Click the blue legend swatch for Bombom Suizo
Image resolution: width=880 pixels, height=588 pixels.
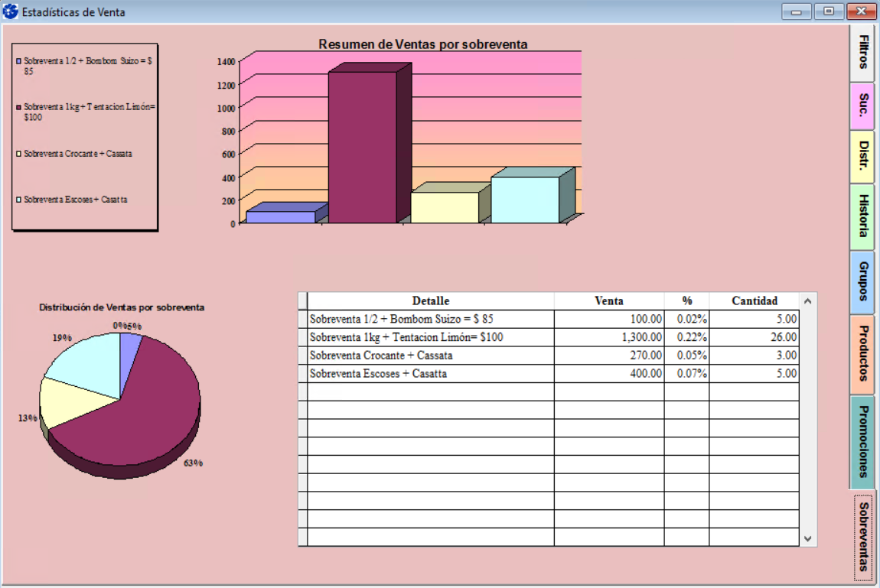tap(18, 60)
